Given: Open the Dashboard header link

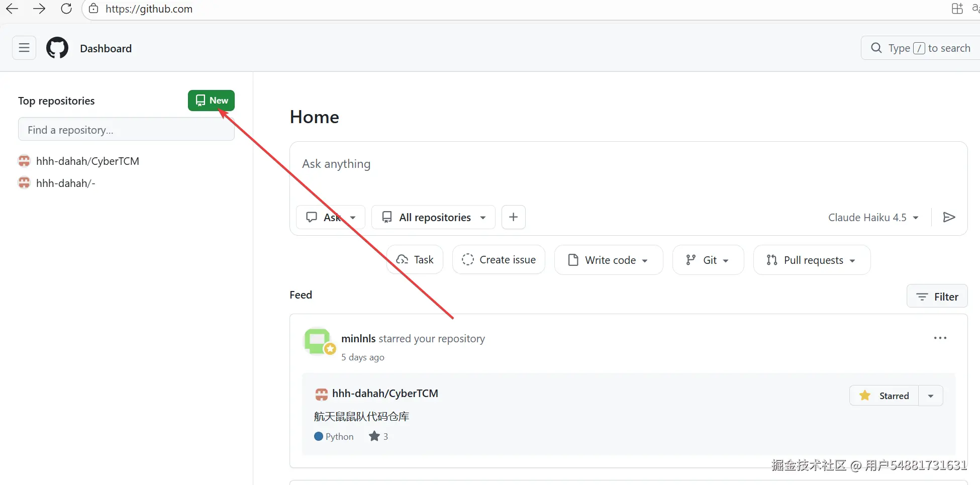Looking at the screenshot, I should click(106, 48).
